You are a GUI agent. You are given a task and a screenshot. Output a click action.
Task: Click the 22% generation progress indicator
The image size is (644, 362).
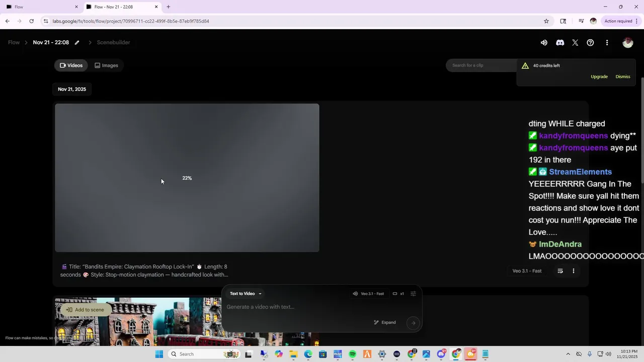click(x=187, y=178)
